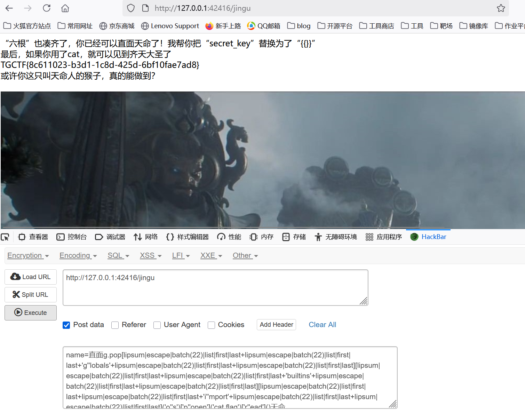Viewport: 525px width, 420px height.
Task: Click the address bar URL field
Action: [315, 8]
